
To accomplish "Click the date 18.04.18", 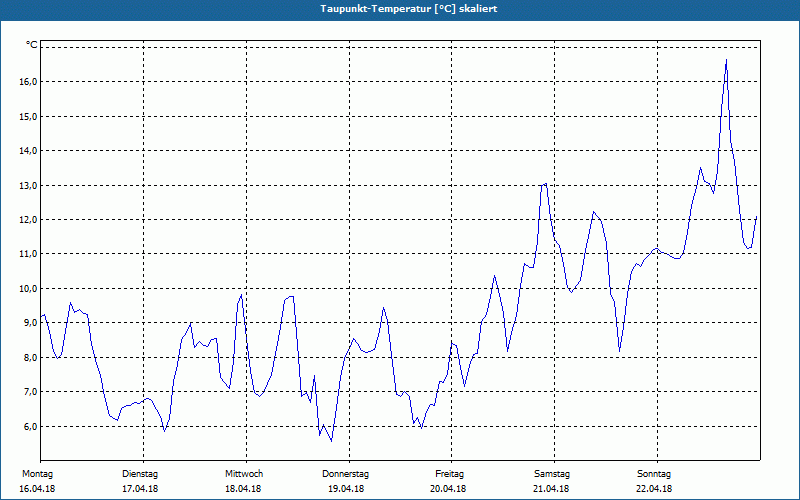I will tap(243, 489).
